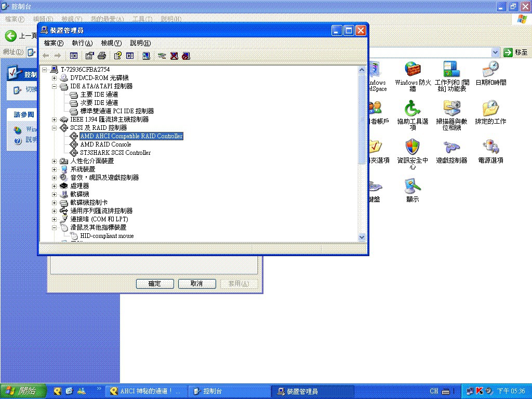Select HID-compliant mouse device

[107, 236]
